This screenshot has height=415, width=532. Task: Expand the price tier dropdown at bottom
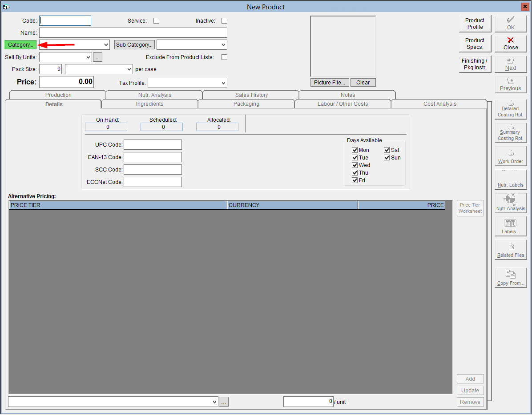(x=214, y=402)
